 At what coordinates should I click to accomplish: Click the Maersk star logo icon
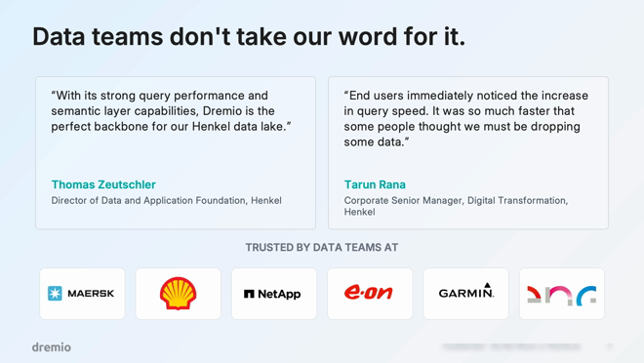point(55,294)
